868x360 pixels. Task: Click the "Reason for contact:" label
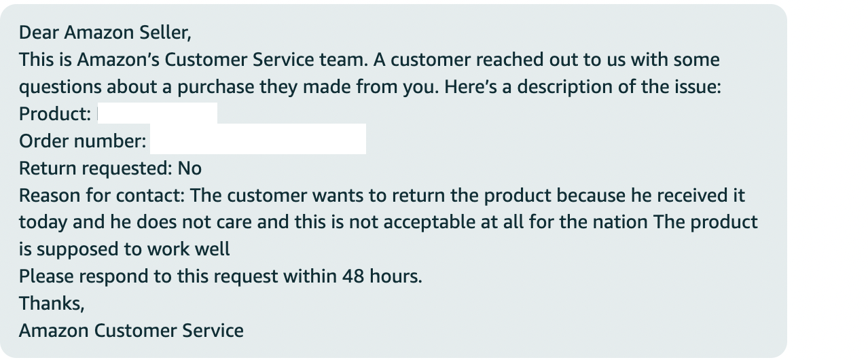(102, 196)
